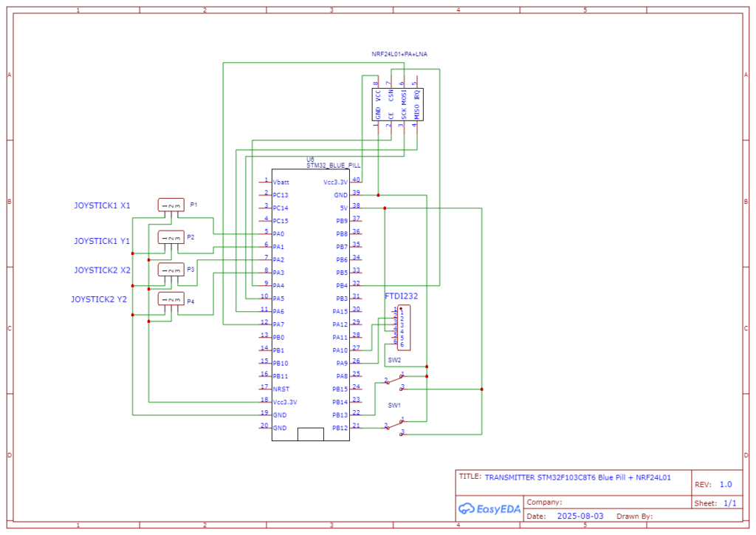Select the STM32_BLUE_PILL component body
The image size is (756, 535).
311,305
